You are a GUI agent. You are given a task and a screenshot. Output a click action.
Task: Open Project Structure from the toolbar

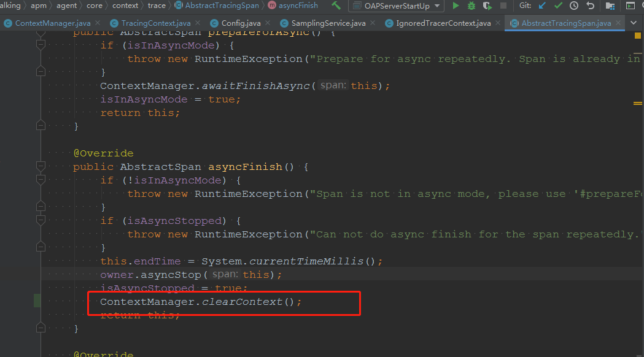pos(610,6)
